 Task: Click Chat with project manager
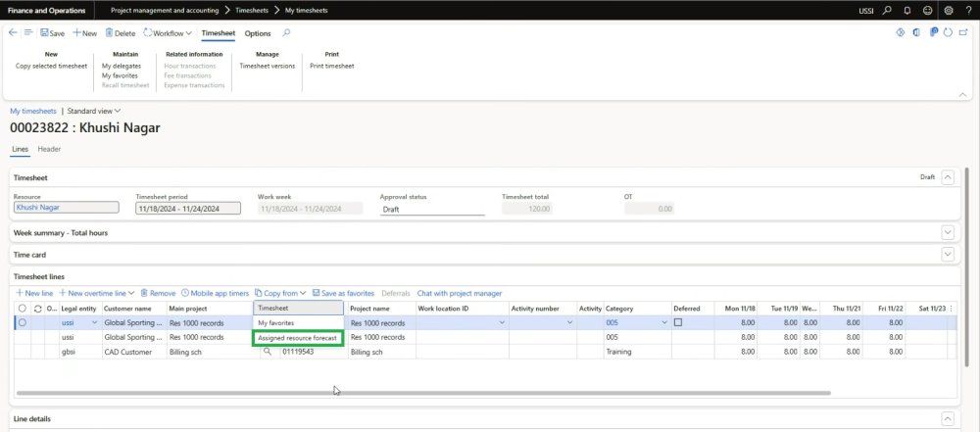click(459, 293)
